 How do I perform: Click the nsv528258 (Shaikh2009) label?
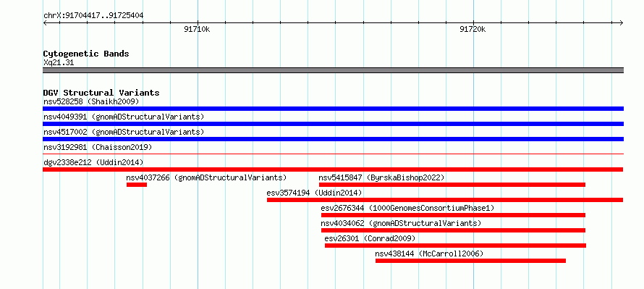[91, 101]
